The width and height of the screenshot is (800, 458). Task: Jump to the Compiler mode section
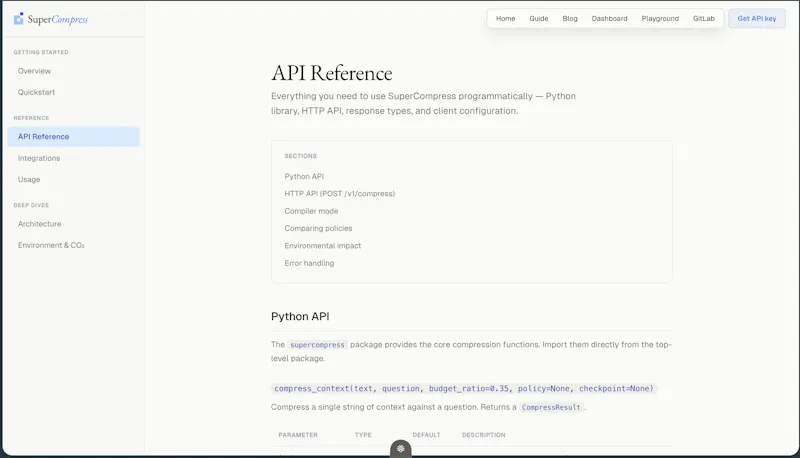click(311, 211)
